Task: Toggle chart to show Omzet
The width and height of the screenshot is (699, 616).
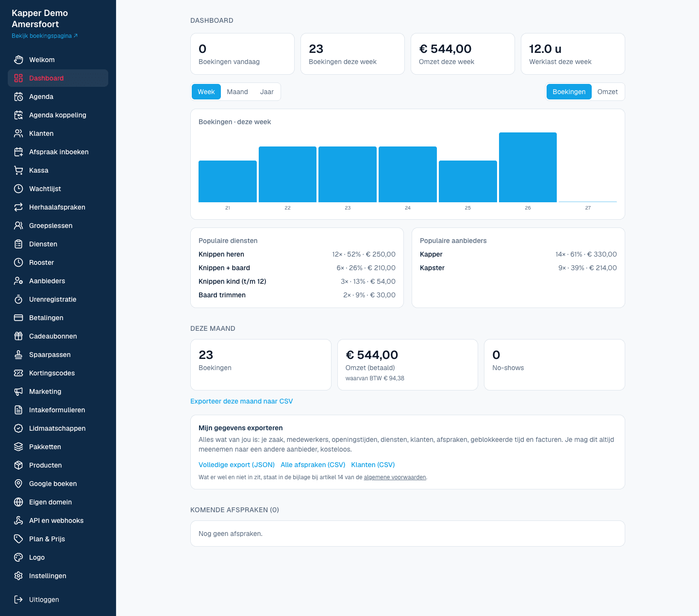Action: point(608,92)
